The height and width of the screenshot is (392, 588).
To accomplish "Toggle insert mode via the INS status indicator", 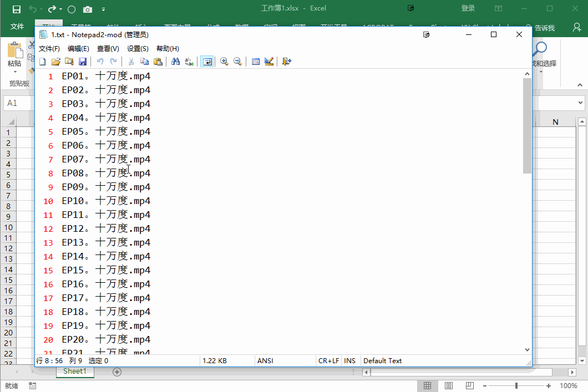I will [x=350, y=360].
